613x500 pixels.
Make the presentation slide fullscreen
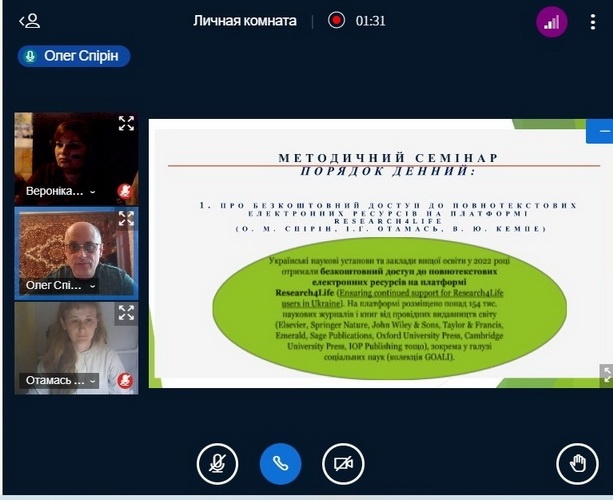pyautogui.click(x=605, y=374)
